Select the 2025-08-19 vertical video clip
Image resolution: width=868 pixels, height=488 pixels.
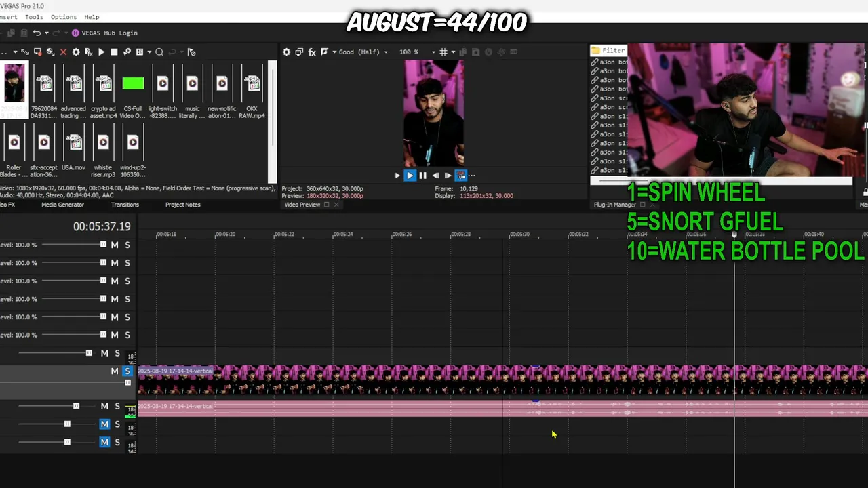[502, 380]
